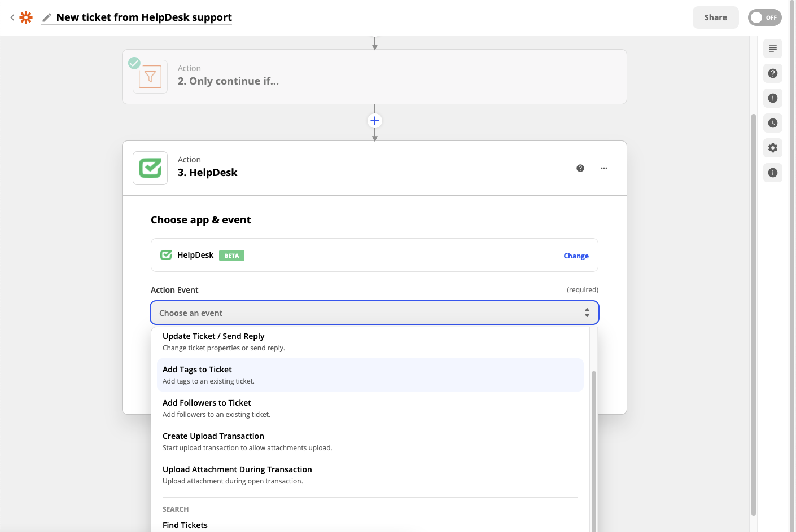The width and height of the screenshot is (796, 532).
Task: Pick Upload Attachment During Transaction event
Action: tap(370, 475)
